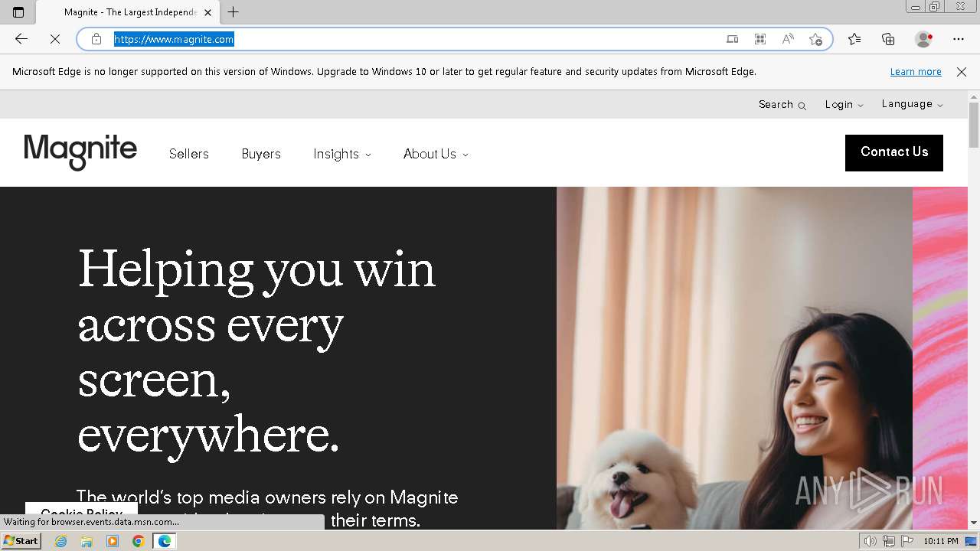Open Edge Settings and more menu
The image size is (980, 551).
(x=959, y=39)
